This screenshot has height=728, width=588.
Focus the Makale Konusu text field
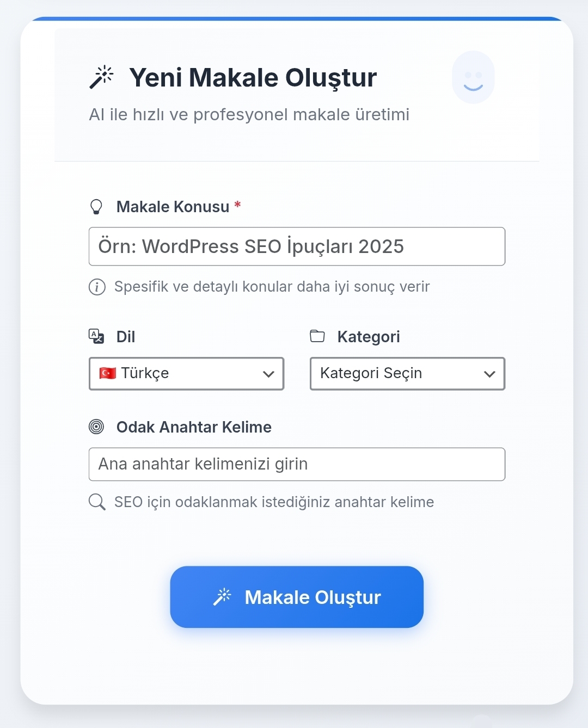[x=297, y=246]
